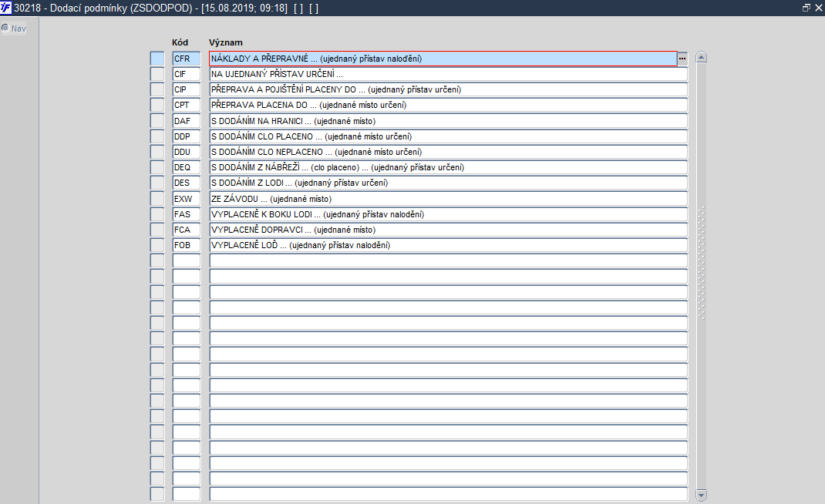
Task: Click the EXW code field
Action: (187, 198)
